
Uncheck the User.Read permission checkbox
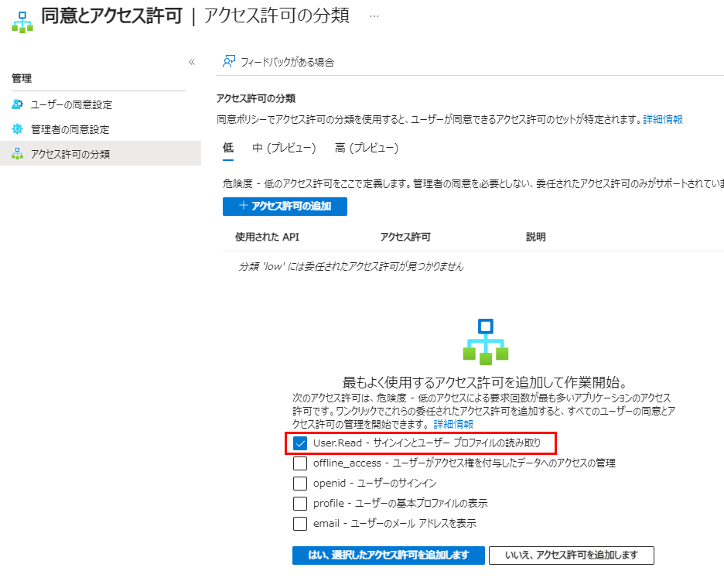tap(300, 443)
